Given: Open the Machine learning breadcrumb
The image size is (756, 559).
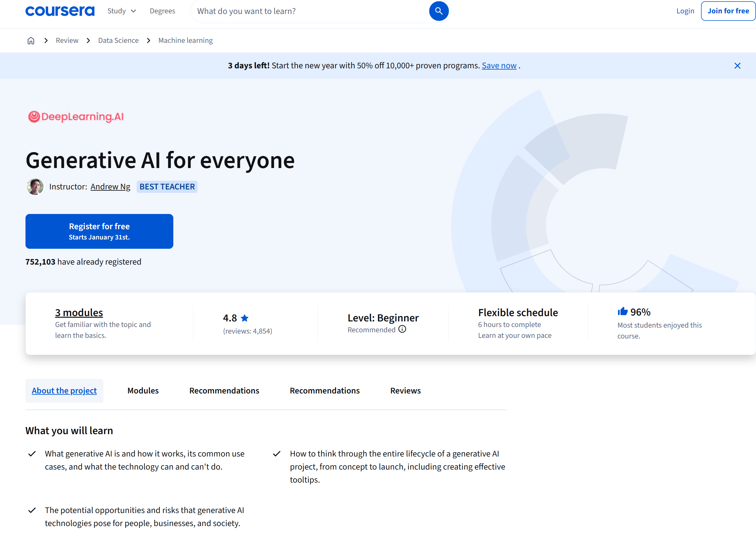Looking at the screenshot, I should (185, 41).
